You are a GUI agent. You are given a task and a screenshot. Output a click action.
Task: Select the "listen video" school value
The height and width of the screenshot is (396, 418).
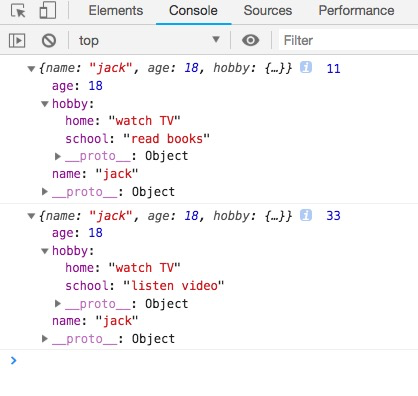(174, 286)
